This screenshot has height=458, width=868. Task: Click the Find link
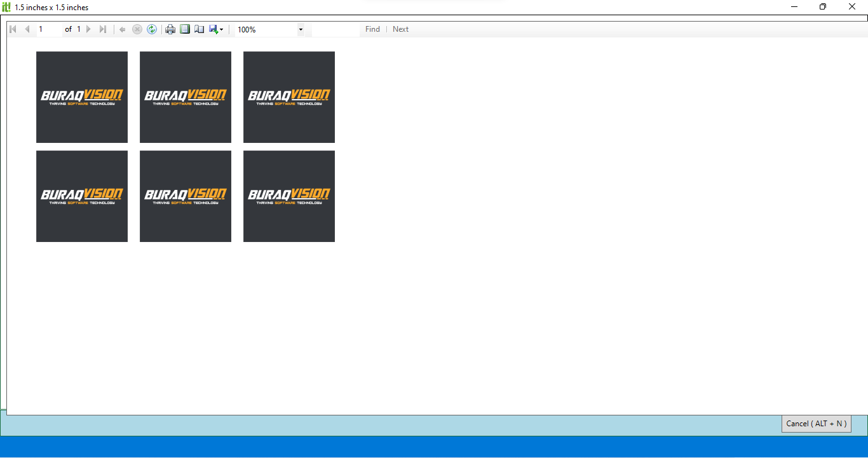click(x=372, y=29)
